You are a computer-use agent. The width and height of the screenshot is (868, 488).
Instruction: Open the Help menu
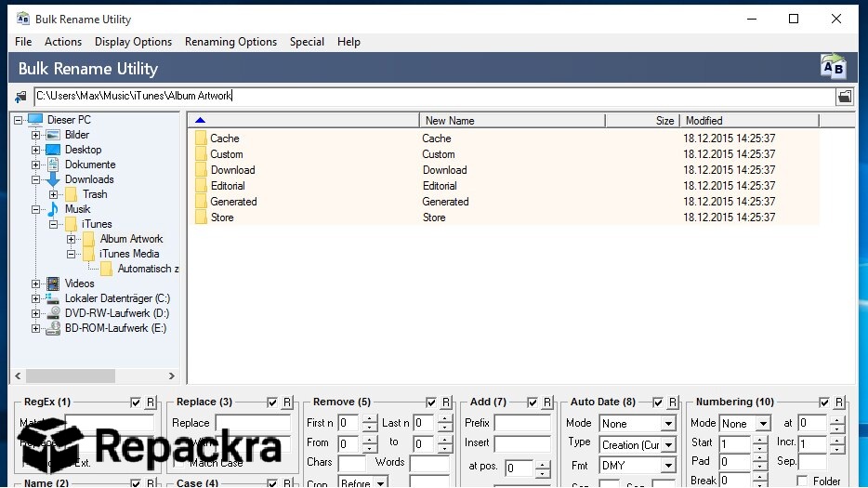349,42
